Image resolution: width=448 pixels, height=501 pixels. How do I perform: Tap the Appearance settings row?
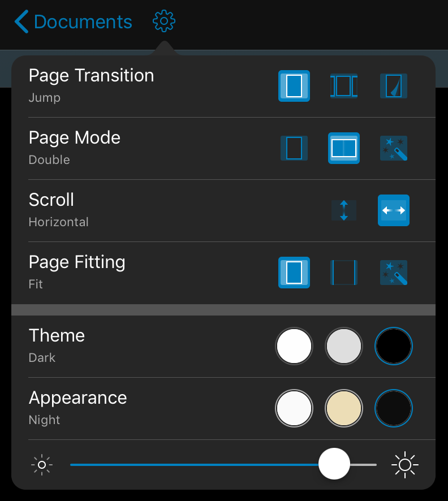[x=77, y=398]
